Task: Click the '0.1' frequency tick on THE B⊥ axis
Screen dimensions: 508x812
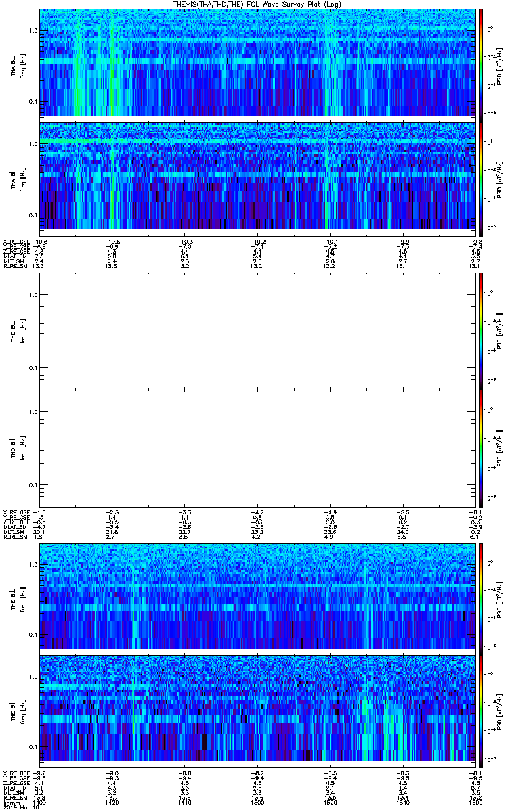Action: pos(33,635)
